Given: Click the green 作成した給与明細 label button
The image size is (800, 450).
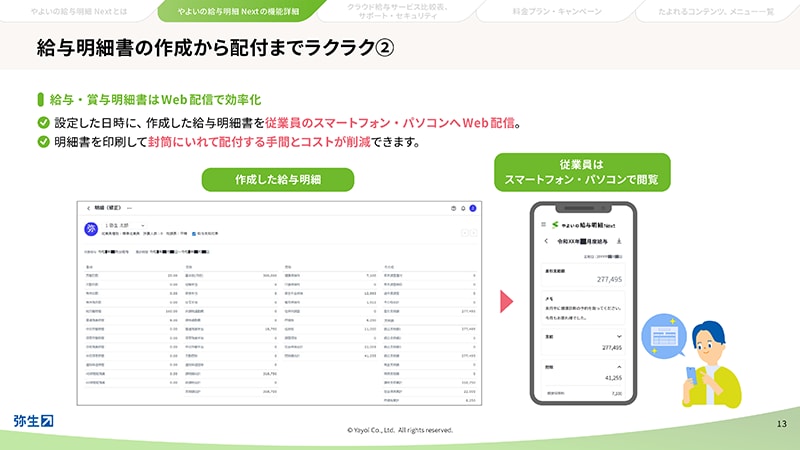Looking at the screenshot, I should click(x=278, y=180).
